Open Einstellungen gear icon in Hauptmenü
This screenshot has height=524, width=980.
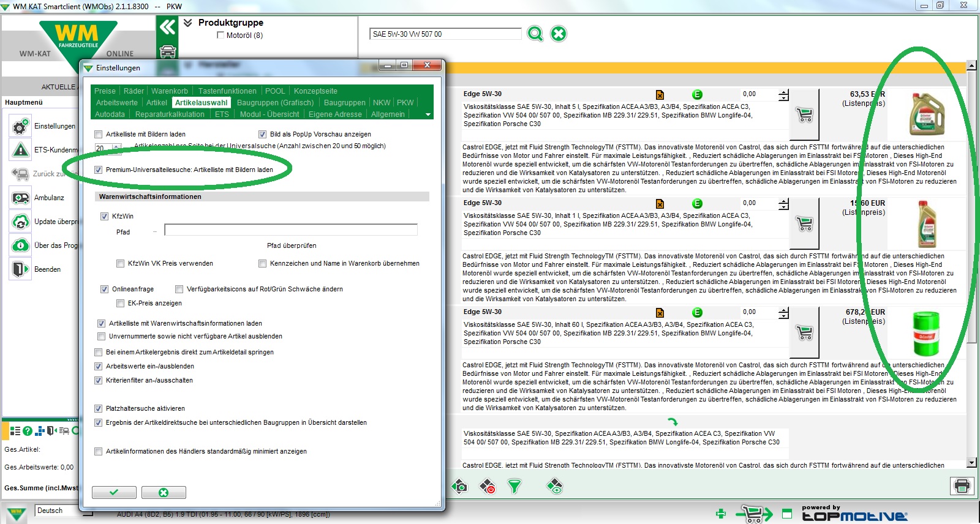[x=20, y=127]
